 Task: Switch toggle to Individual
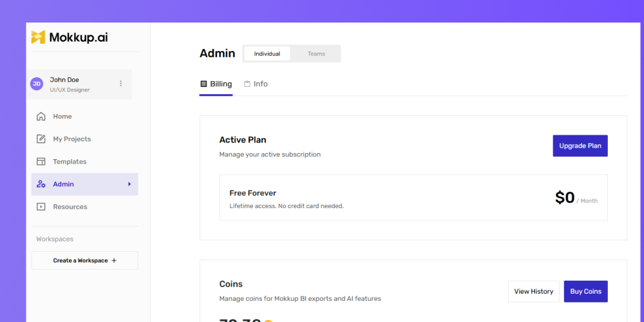(x=267, y=54)
